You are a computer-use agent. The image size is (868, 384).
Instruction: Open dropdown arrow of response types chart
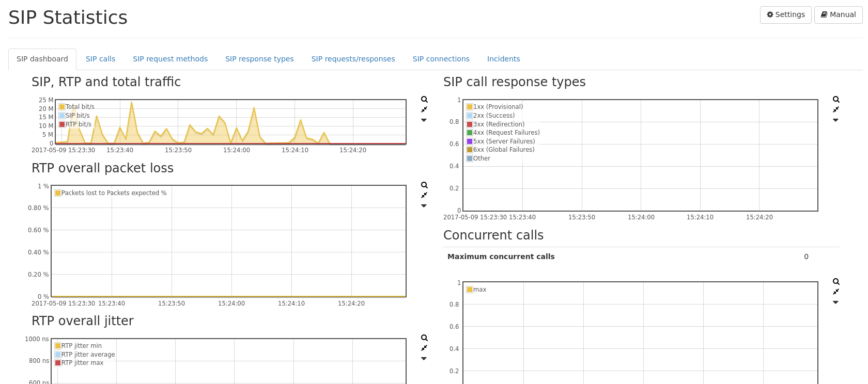tap(835, 120)
